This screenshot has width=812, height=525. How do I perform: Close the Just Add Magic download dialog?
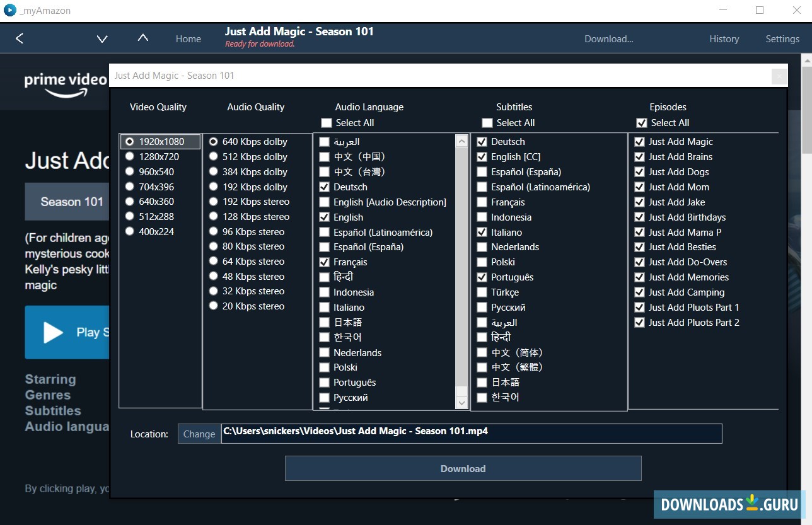pyautogui.click(x=779, y=76)
